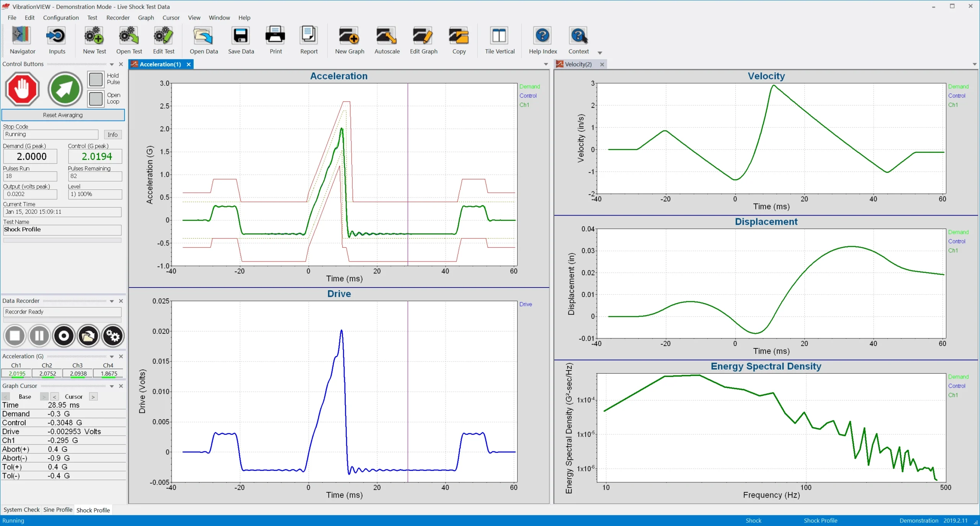
Task: Switch to the Sine Profile tab
Action: [x=58, y=510]
